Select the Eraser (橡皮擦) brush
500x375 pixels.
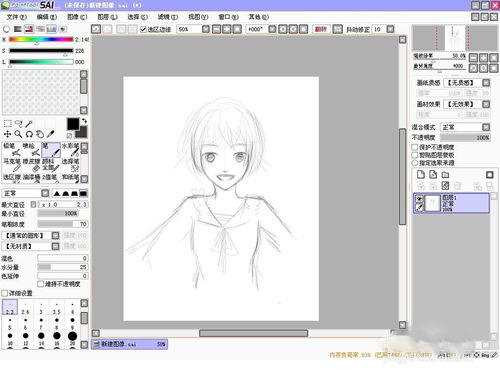(32, 165)
